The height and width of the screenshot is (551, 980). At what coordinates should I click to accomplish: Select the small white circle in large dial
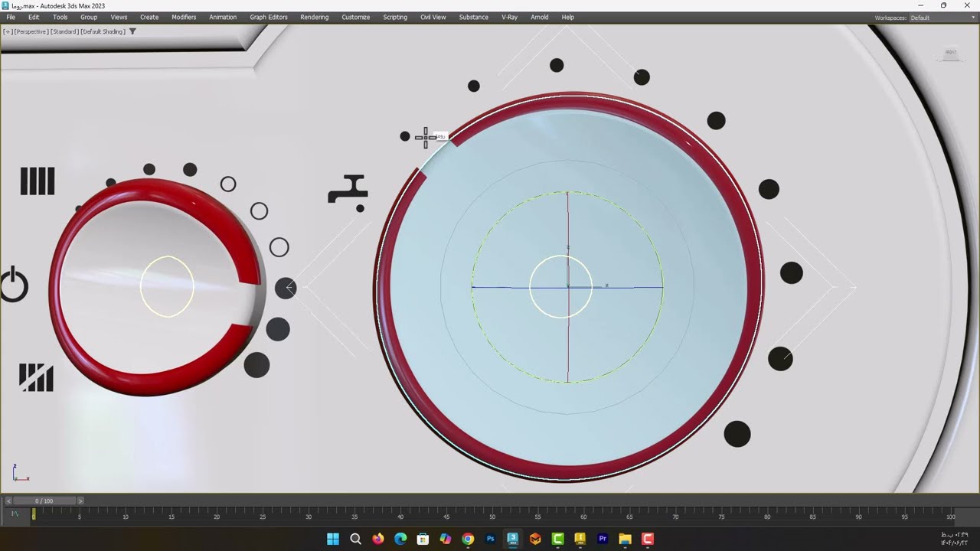pos(560,287)
